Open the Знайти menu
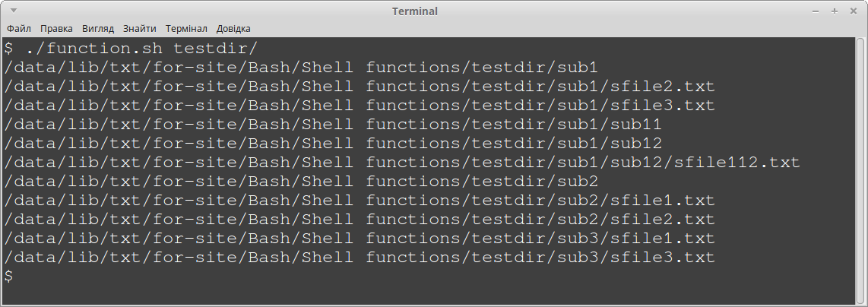This screenshot has width=868, height=307. (x=140, y=28)
